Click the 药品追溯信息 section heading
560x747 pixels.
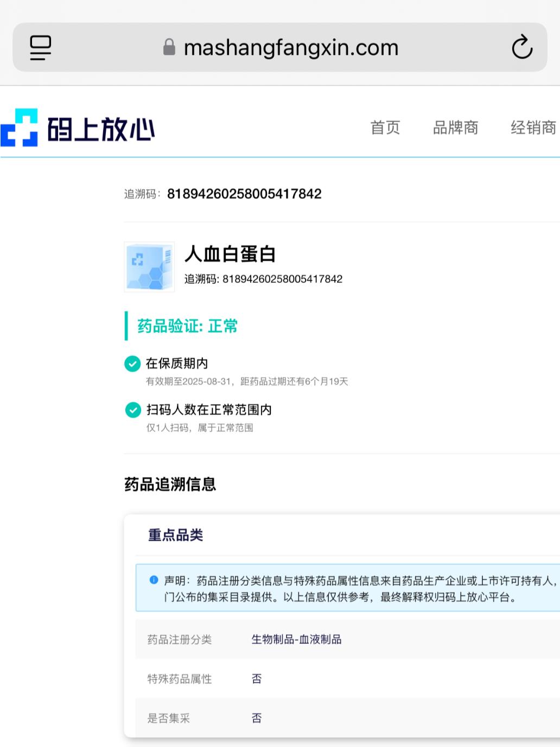point(170,484)
